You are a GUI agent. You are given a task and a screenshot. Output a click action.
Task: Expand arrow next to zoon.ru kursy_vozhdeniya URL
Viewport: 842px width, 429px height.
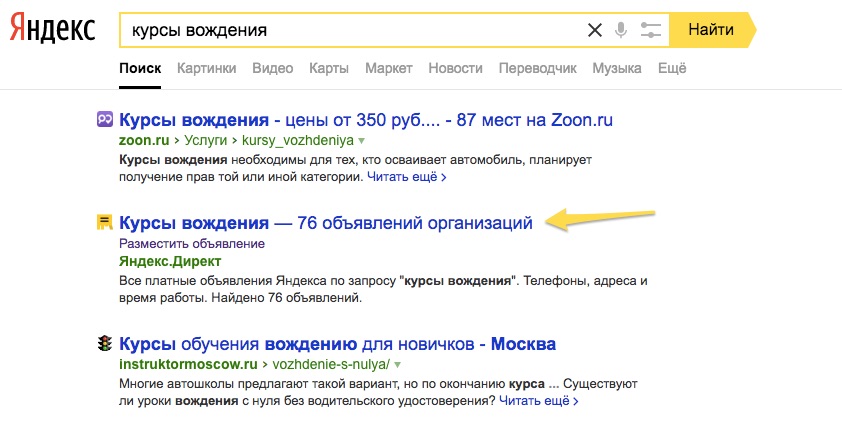(362, 141)
